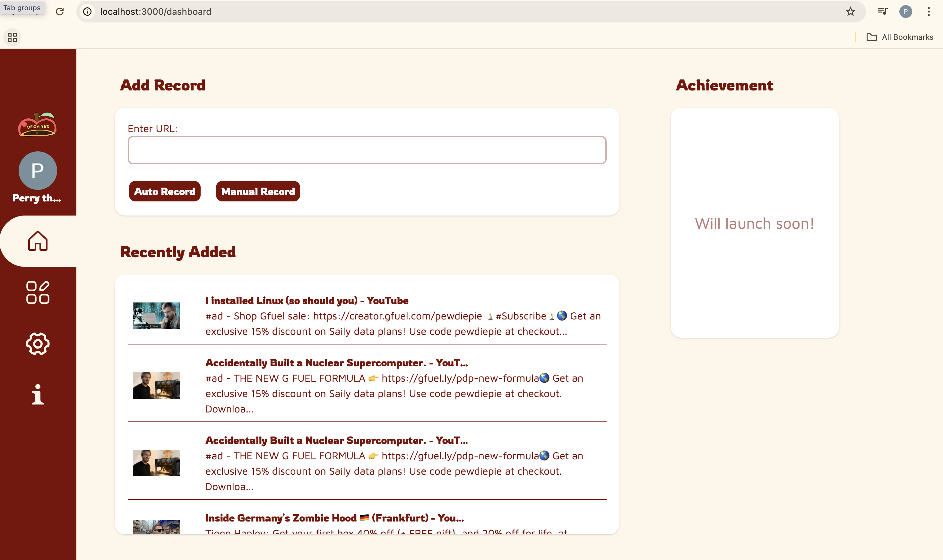Open Chrome three-dot menu
This screenshot has height=560, width=943.
(x=928, y=12)
